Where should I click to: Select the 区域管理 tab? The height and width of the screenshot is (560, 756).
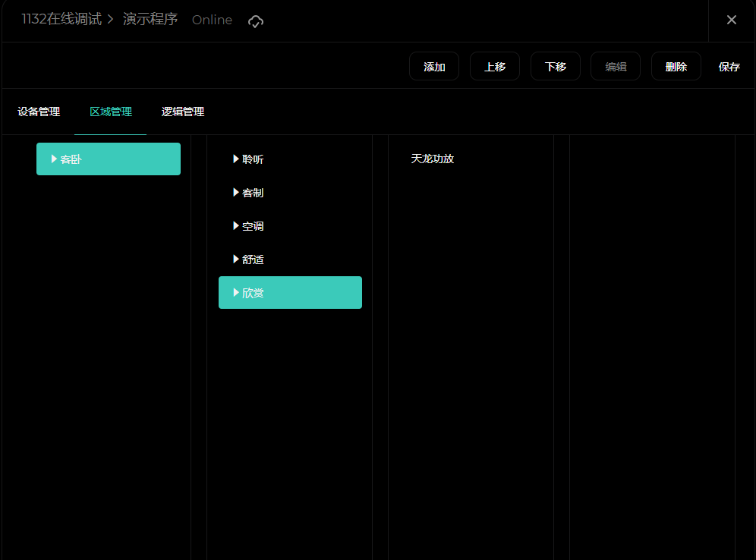pyautogui.click(x=110, y=112)
